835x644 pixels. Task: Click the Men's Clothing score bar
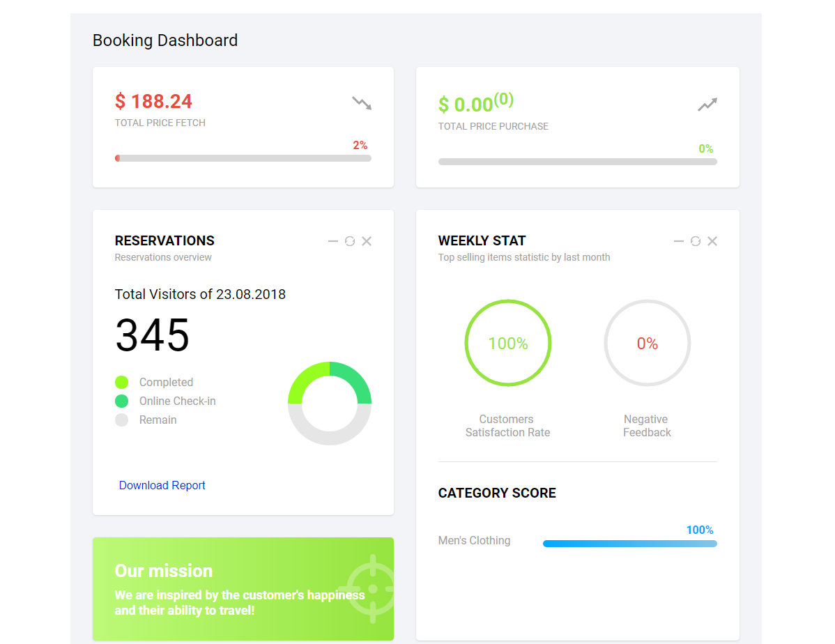tap(630, 544)
